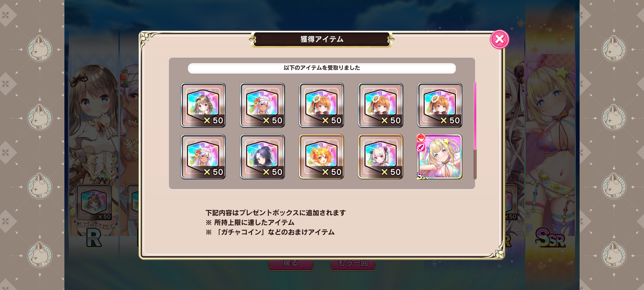Click the 獲得アイテム title banner
This screenshot has width=644, height=290.
click(x=322, y=39)
